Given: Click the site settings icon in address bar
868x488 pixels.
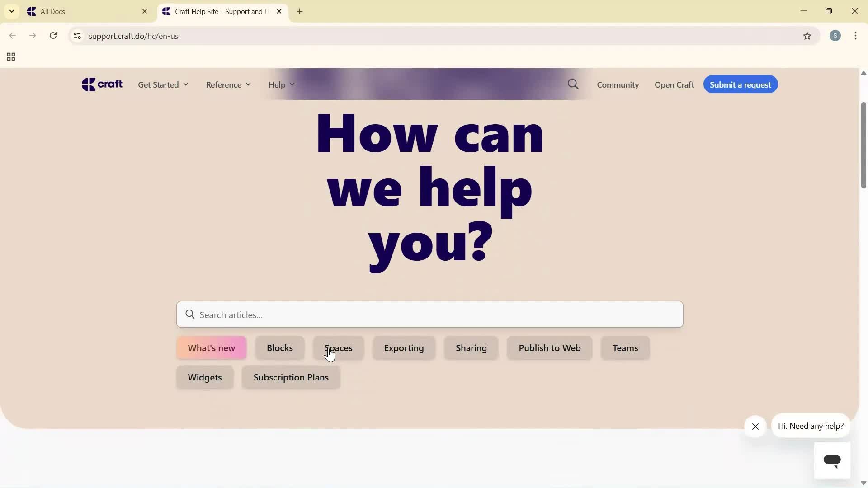Looking at the screenshot, I should 77,36.
